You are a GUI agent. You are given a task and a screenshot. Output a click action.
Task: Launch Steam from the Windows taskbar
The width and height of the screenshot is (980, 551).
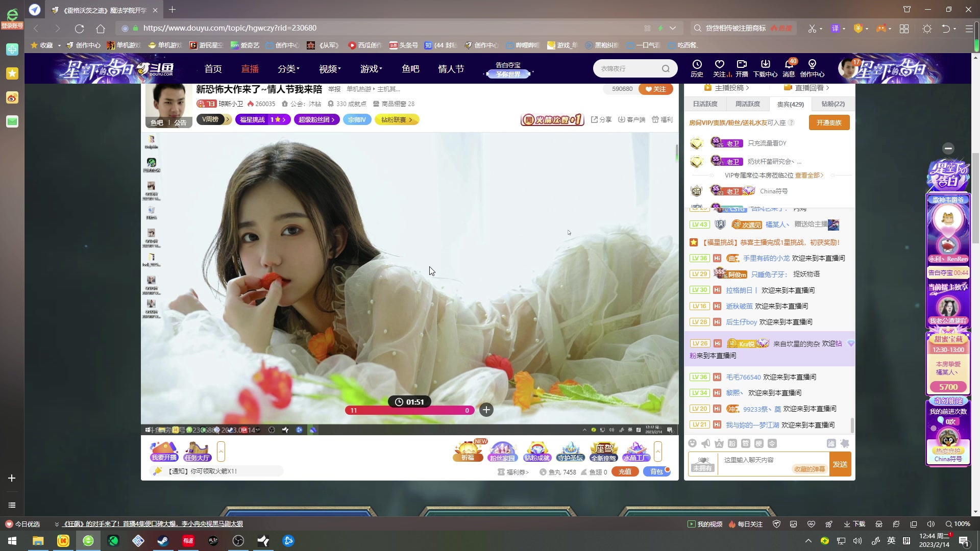pyautogui.click(x=163, y=541)
